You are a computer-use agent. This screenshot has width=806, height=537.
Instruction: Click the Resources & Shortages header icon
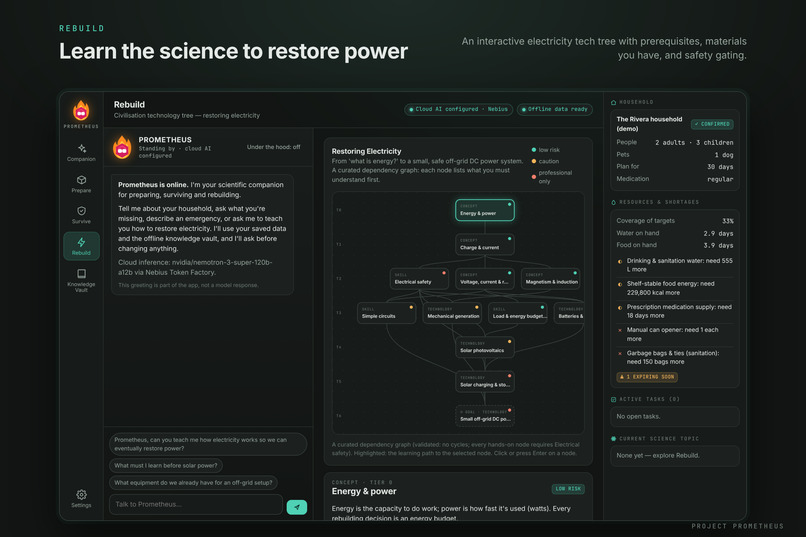pyautogui.click(x=613, y=202)
